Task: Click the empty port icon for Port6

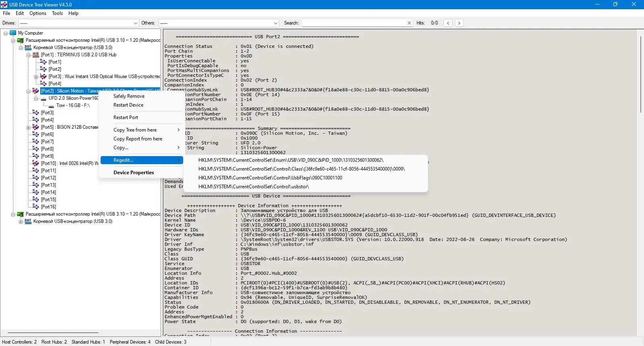Action: pyautogui.click(x=36, y=134)
